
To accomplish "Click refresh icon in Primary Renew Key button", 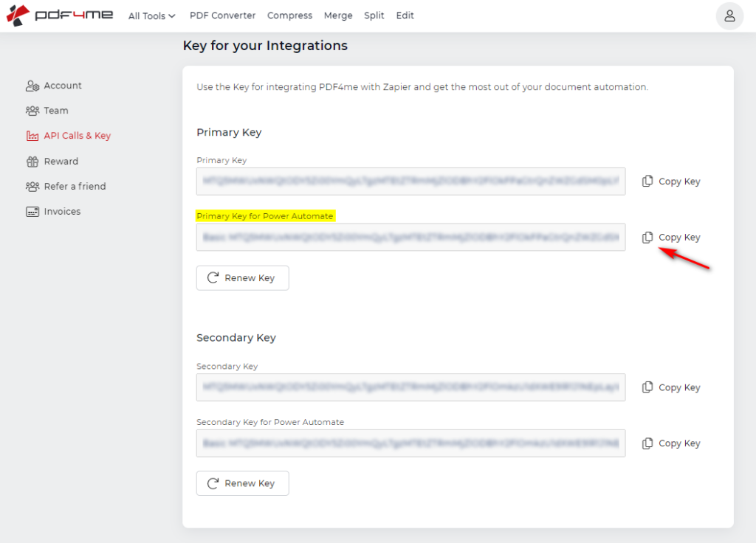I will pyautogui.click(x=213, y=278).
